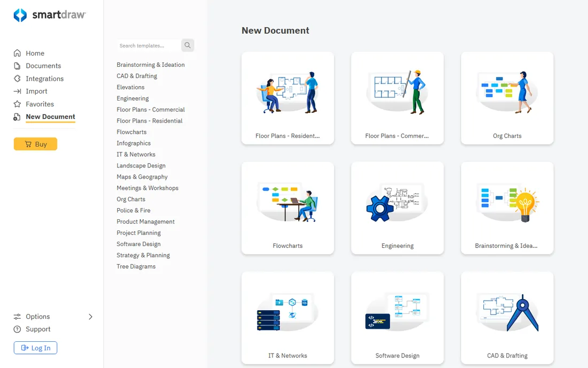
Task: Select Brainstorming & Ideation in category list
Action: [150, 65]
